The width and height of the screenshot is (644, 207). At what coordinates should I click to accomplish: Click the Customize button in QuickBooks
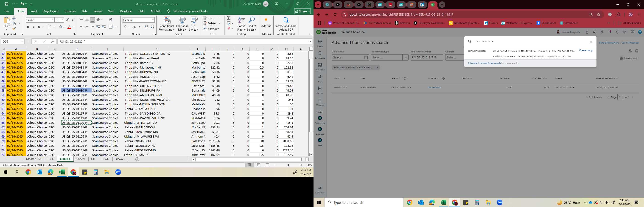628,58
